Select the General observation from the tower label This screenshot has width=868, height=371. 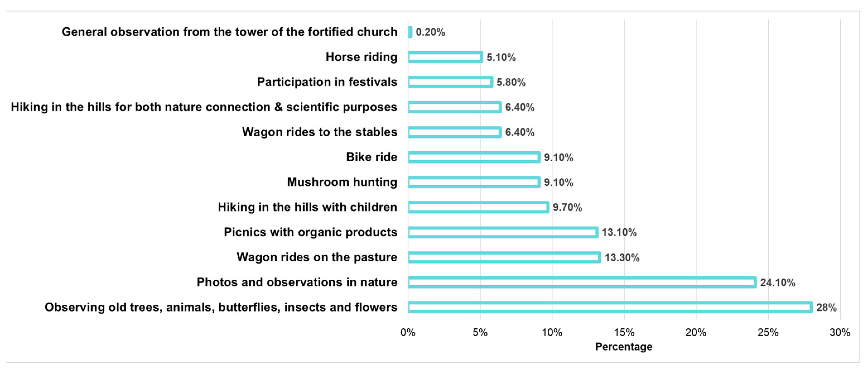tap(230, 32)
